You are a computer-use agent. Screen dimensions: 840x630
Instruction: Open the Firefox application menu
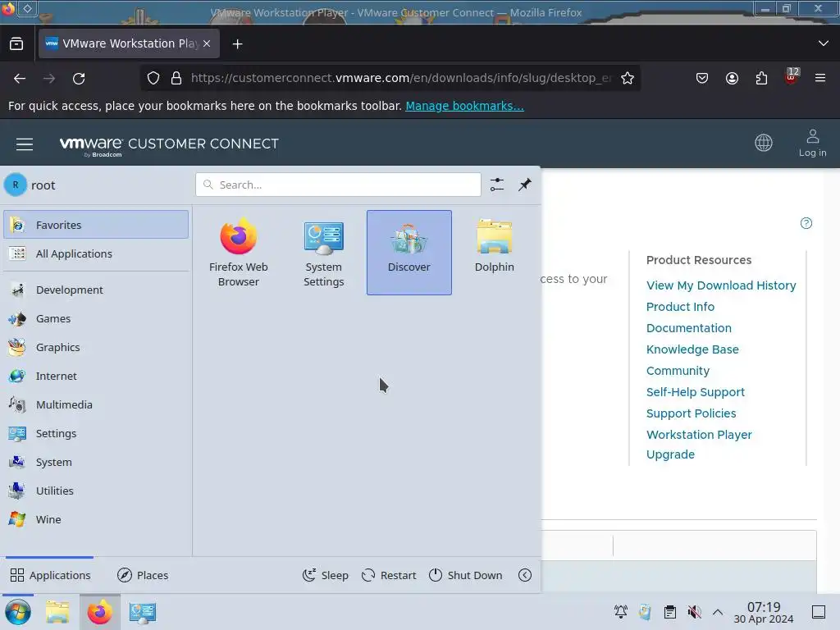pyautogui.click(x=820, y=78)
